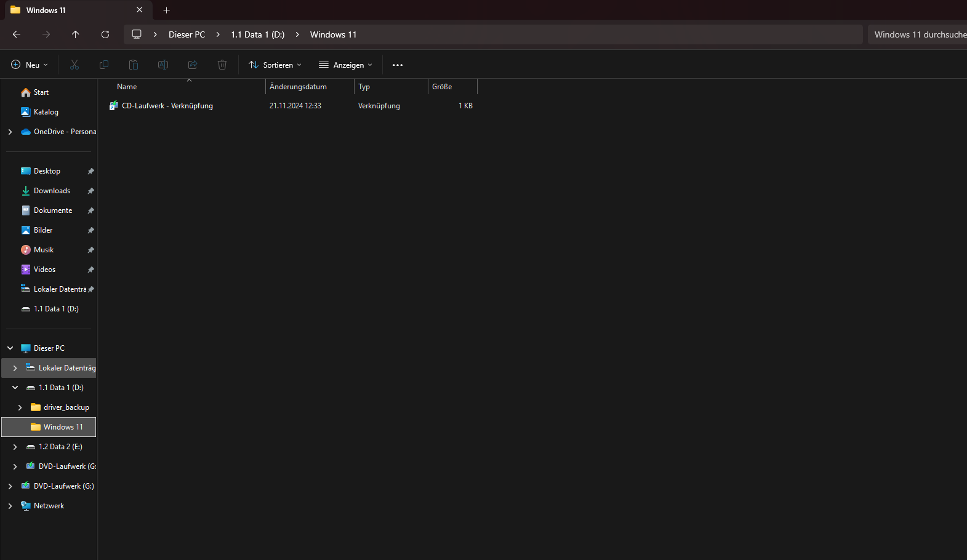
Task: Collapse 1.1 Data 1 (D:) tree node
Action: 15,388
